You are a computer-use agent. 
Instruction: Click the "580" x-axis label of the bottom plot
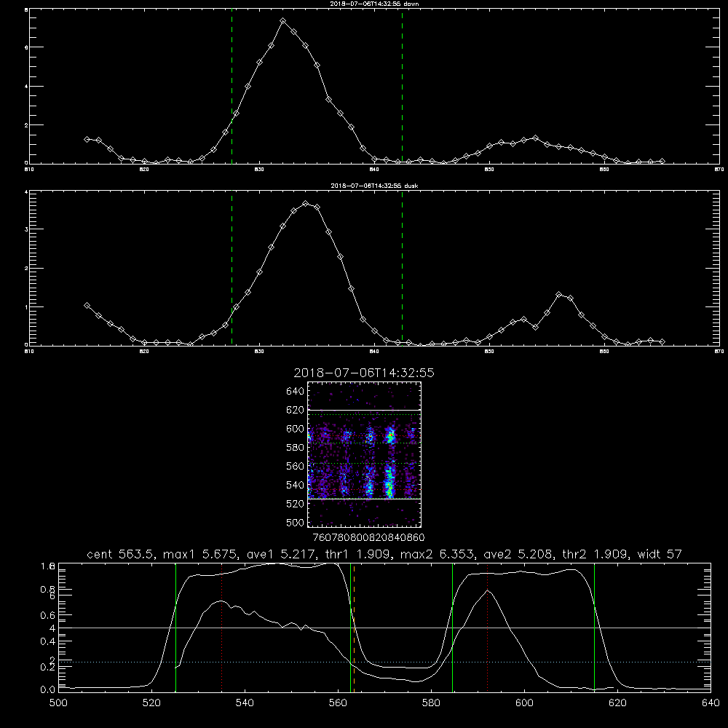click(x=431, y=703)
